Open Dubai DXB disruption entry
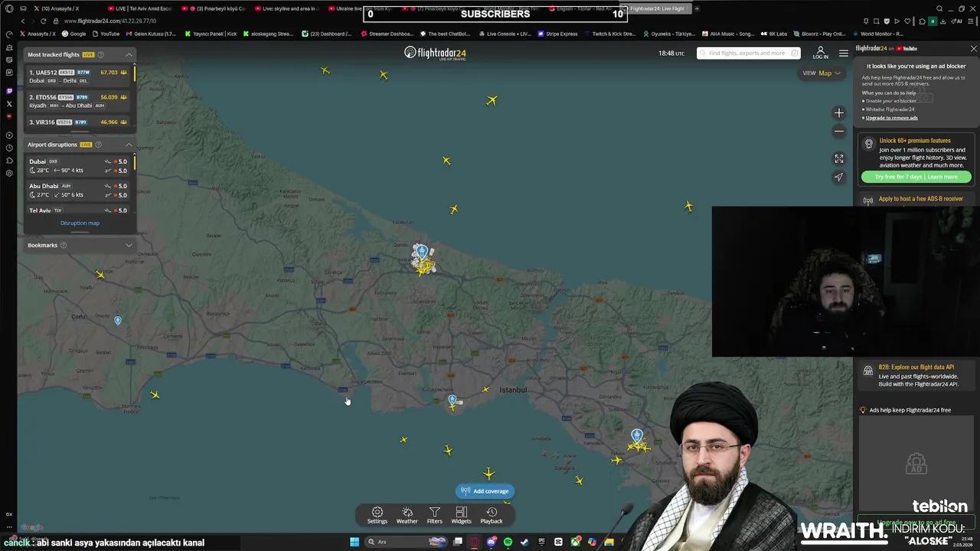Screen dimensions: 980x551 pos(79,166)
